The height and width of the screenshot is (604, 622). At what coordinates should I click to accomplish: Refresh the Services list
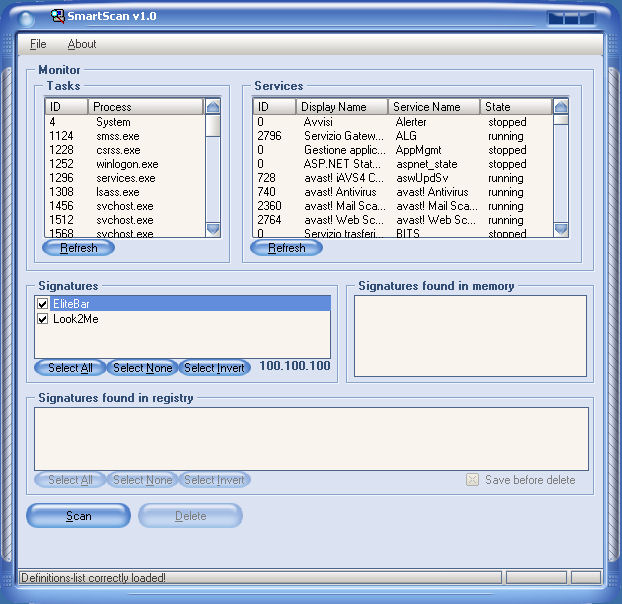click(x=286, y=248)
